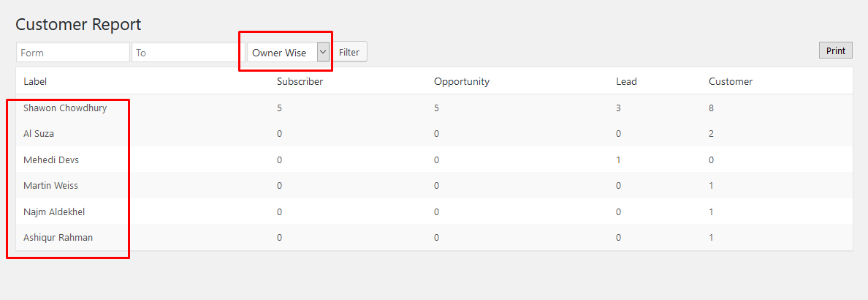Screen dimensions: 868x300
Task: Click the Ashiqur Rahman row label
Action: coord(58,237)
